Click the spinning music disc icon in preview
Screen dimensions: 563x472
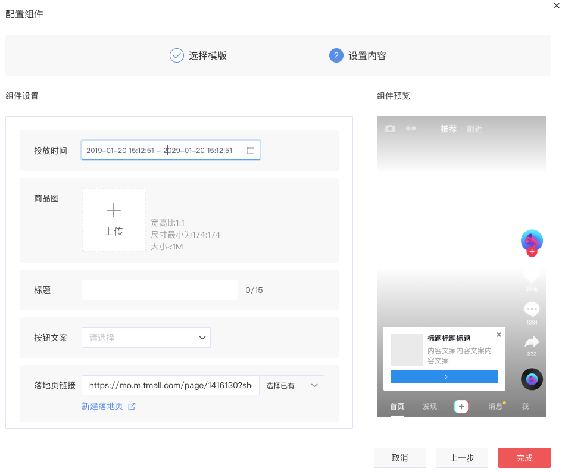point(532,379)
